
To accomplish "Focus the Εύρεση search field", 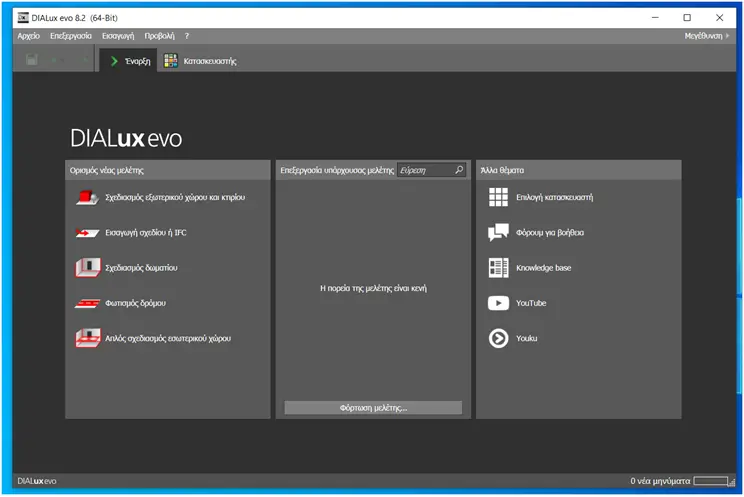I will coord(431,170).
